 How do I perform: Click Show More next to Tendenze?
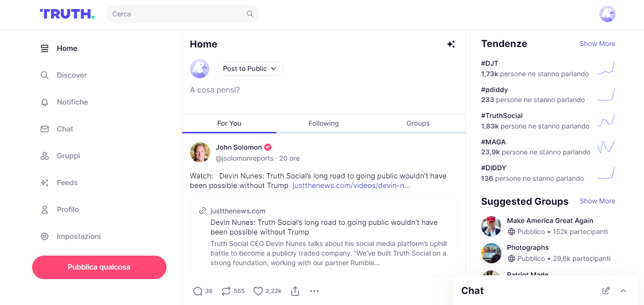pyautogui.click(x=597, y=44)
